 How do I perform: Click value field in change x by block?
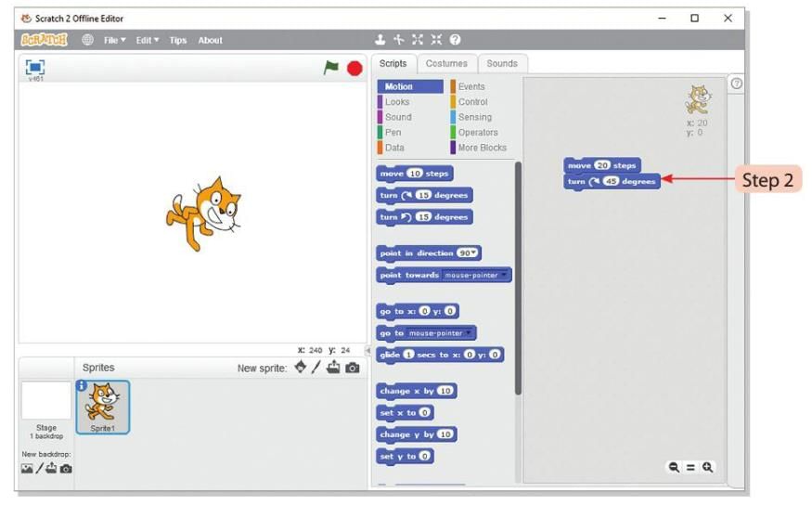coord(445,391)
